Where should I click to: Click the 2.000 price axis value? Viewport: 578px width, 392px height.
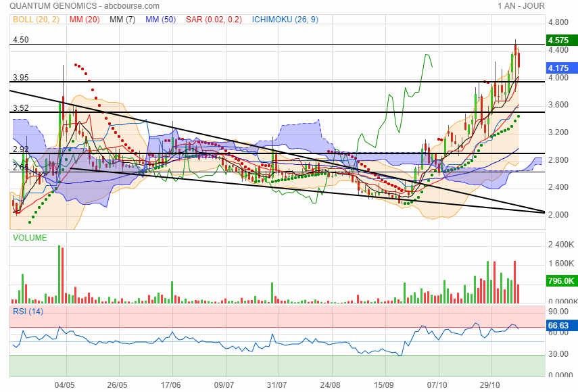coord(558,215)
